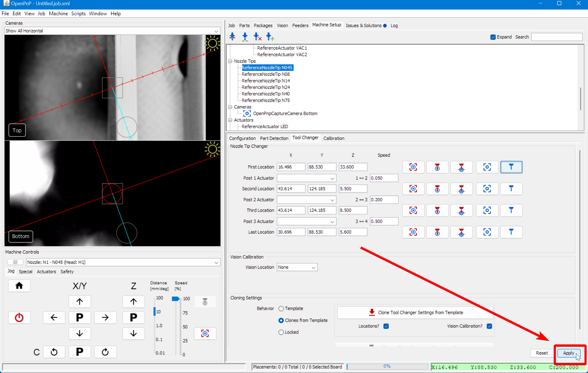
Task: Open the Machine menu
Action: 58,13
